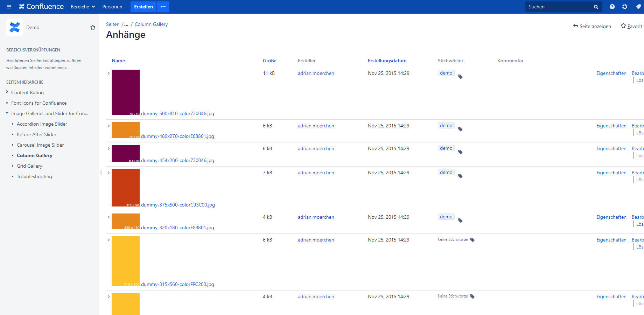This screenshot has width=644, height=315.
Task: Click the tag icon for dummy-500x810 attachment
Action: [x=460, y=77]
